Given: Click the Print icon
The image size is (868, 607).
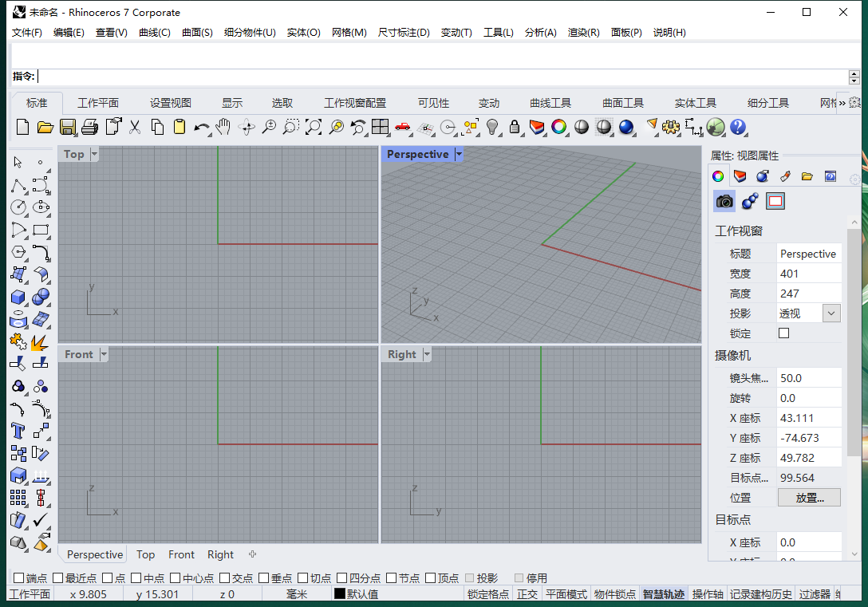Looking at the screenshot, I should click(x=89, y=128).
